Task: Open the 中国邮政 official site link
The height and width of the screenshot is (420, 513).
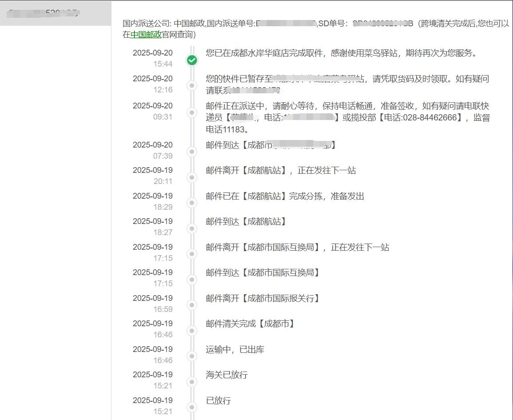Action: pos(146,35)
